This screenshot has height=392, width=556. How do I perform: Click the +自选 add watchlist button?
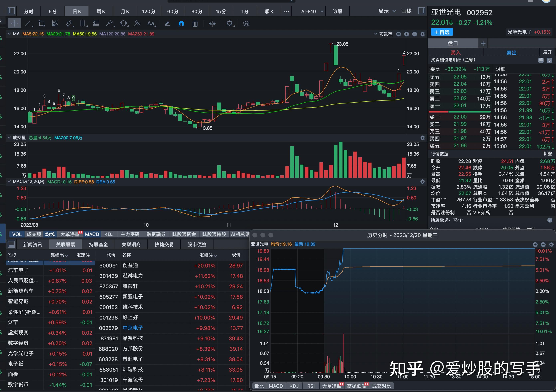pos(442,32)
